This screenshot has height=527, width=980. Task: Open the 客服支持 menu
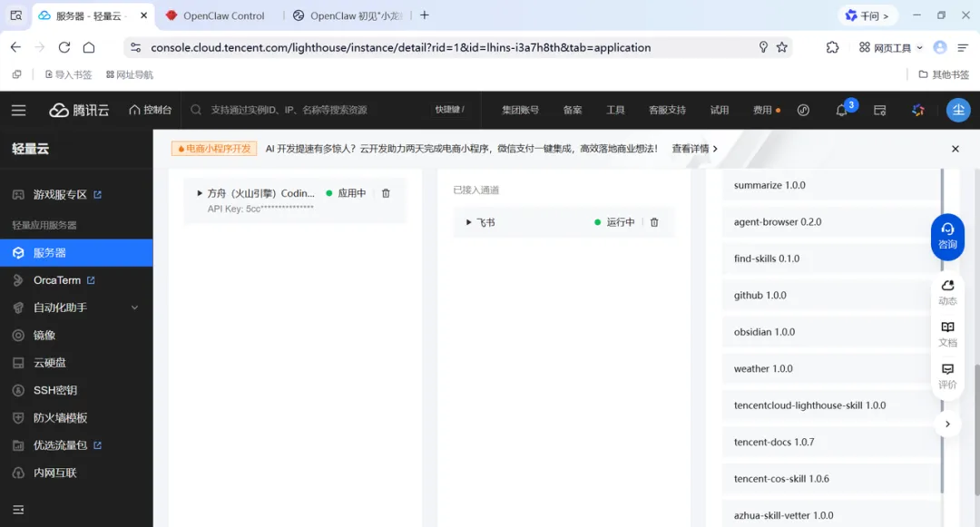click(667, 110)
